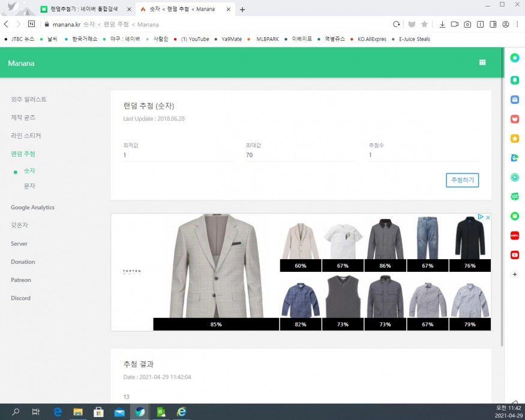Open 라인 스티커 in the left menu
Image resolution: width=525 pixels, height=420 pixels.
(x=26, y=136)
